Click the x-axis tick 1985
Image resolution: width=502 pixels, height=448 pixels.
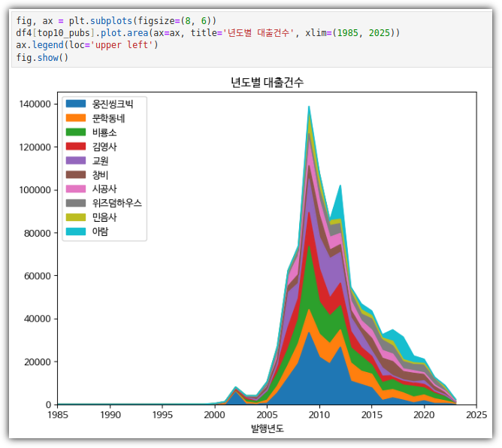pyautogui.click(x=58, y=415)
